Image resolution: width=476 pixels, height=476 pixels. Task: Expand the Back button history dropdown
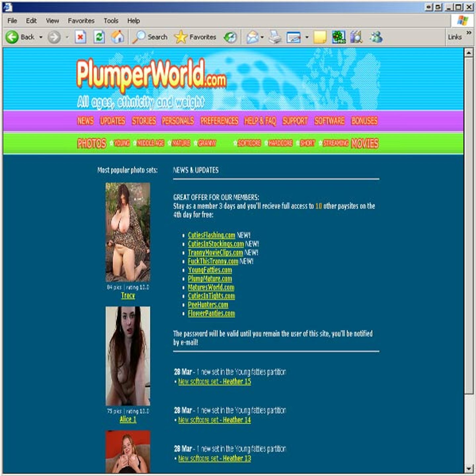tap(41, 37)
